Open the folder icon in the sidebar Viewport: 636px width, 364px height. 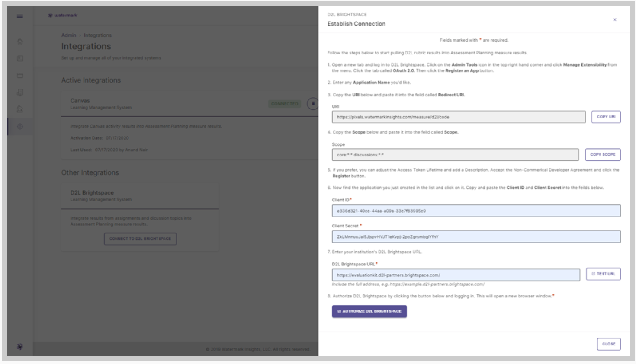[x=20, y=76]
